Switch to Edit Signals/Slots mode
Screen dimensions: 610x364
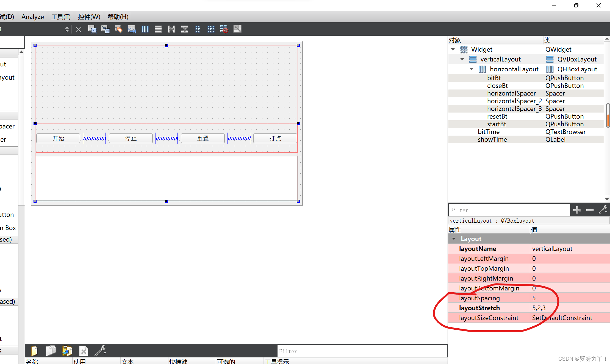(105, 29)
